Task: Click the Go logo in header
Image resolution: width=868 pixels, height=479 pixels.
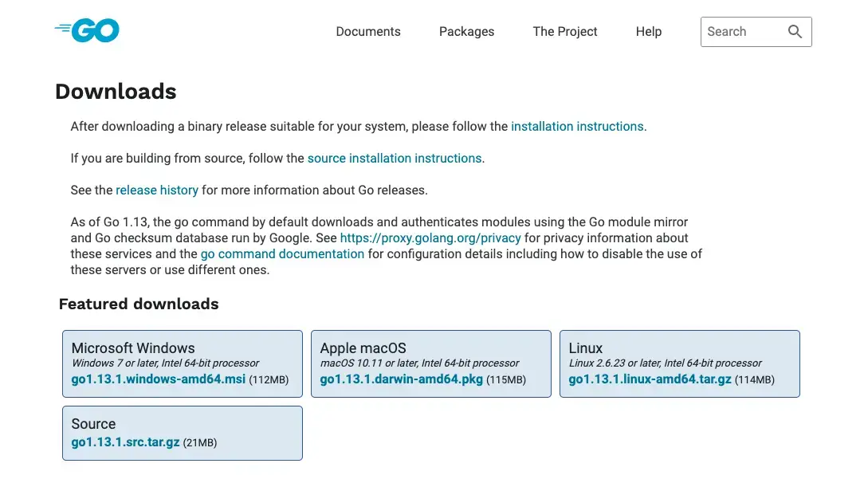Action: click(x=88, y=31)
